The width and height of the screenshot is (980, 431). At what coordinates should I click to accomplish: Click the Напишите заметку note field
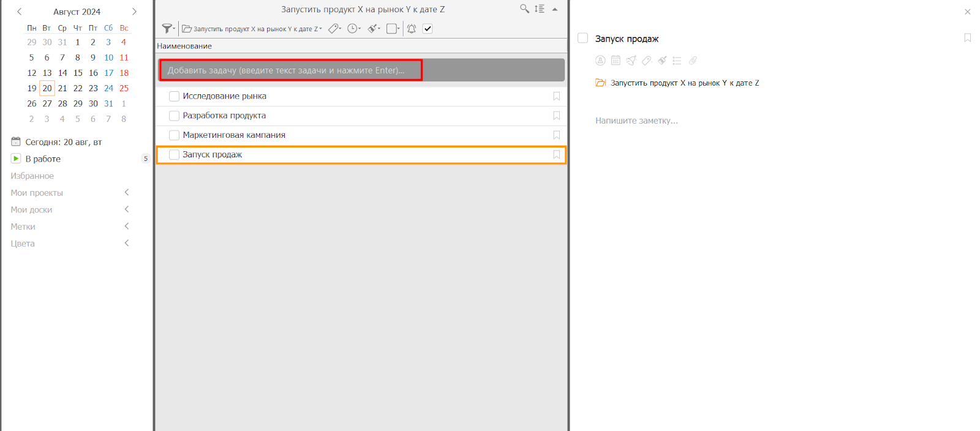point(636,121)
